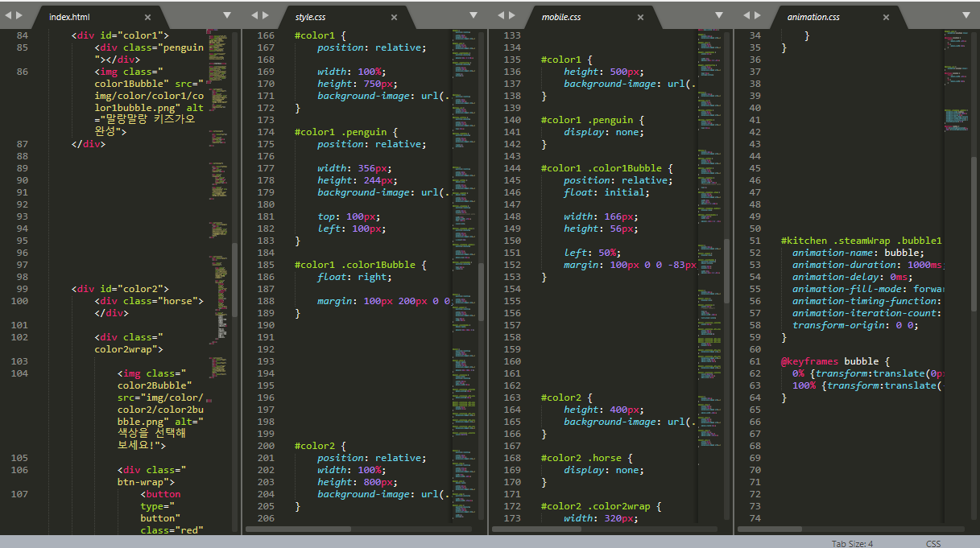The height and width of the screenshot is (548, 980).
Task: Close the style.css tab
Action: pyautogui.click(x=394, y=17)
